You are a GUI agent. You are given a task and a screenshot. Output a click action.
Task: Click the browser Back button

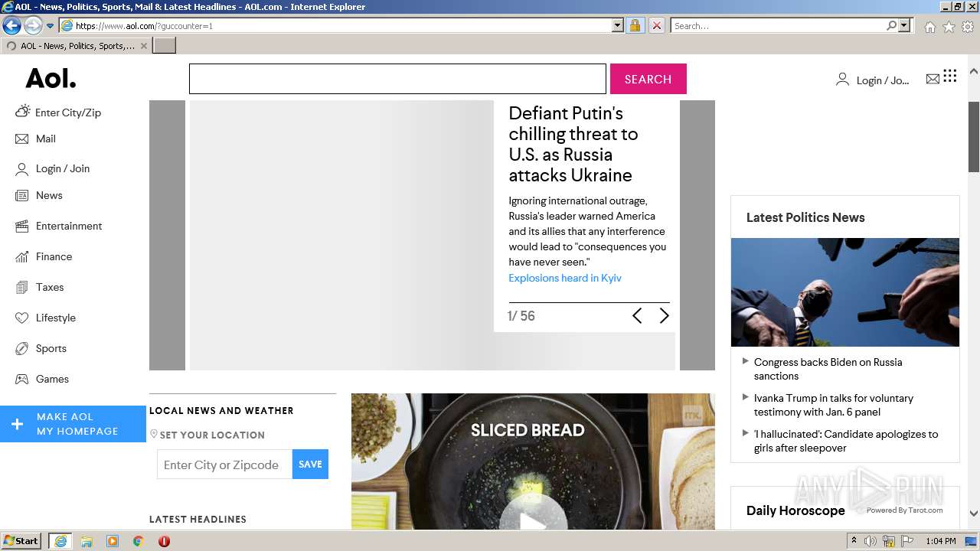[x=11, y=25]
